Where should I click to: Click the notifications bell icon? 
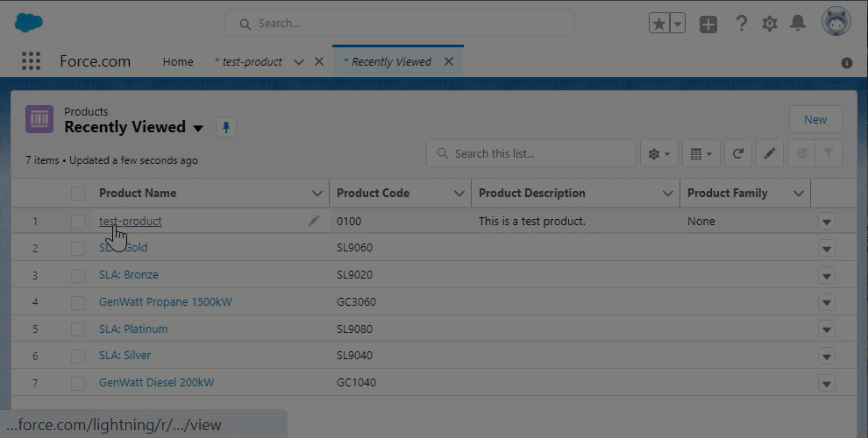tap(798, 24)
